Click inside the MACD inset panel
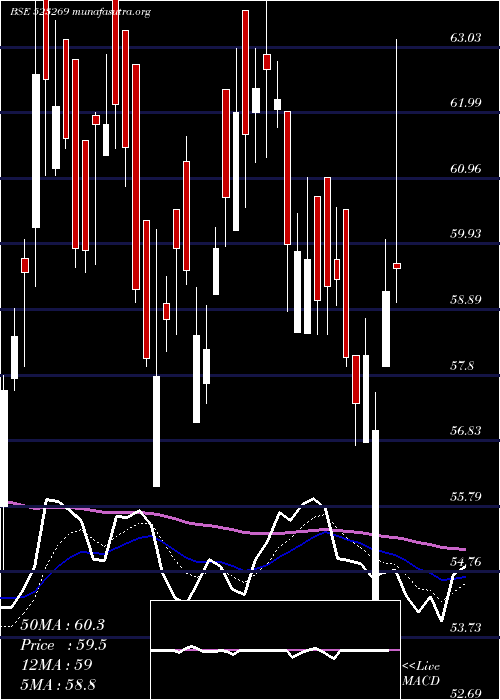Viewport: 500px width, 700px height. (x=275, y=650)
